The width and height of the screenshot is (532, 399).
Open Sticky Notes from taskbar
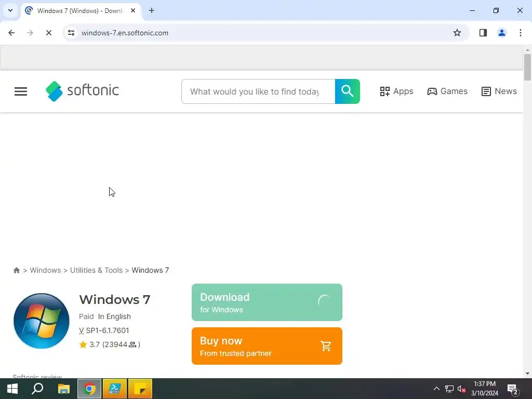click(140, 389)
